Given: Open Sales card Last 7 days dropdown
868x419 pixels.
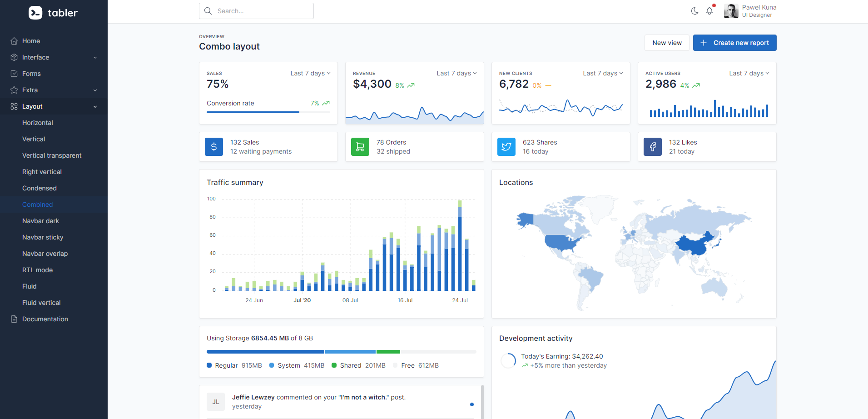Looking at the screenshot, I should pyautogui.click(x=310, y=73).
